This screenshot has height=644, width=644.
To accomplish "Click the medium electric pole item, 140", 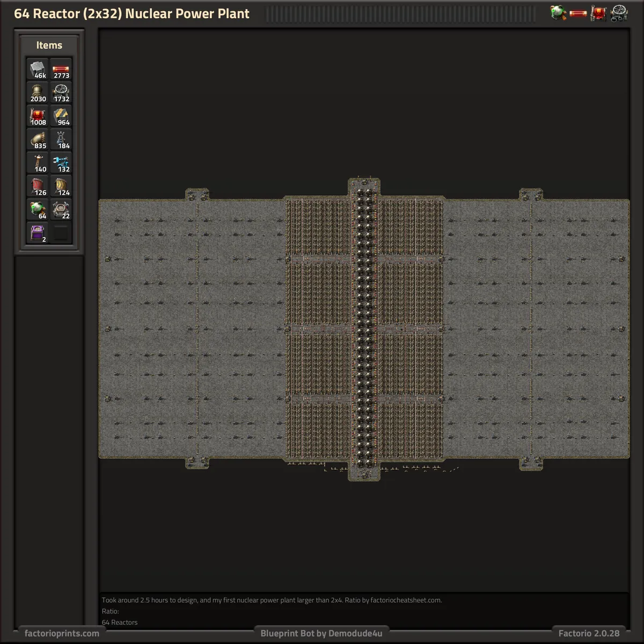I will [38, 163].
